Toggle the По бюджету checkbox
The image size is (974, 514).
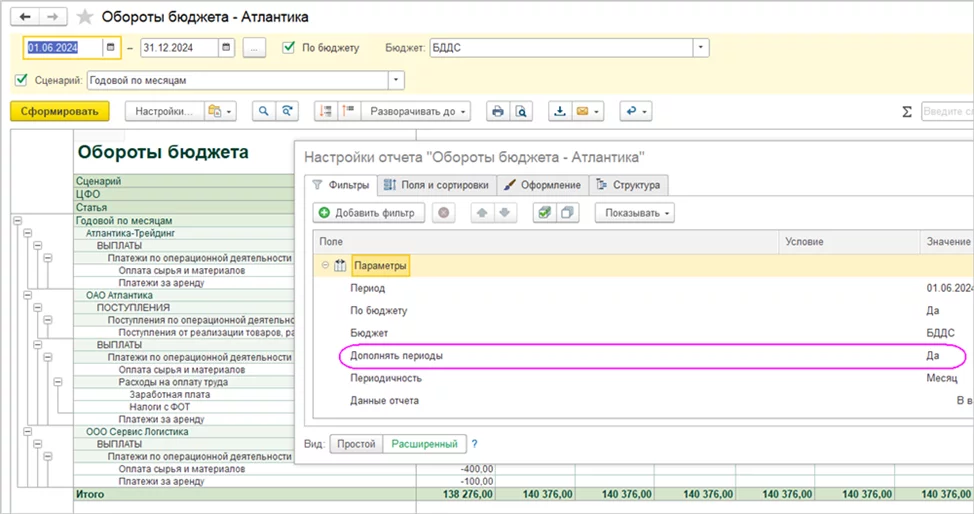pyautogui.click(x=289, y=47)
